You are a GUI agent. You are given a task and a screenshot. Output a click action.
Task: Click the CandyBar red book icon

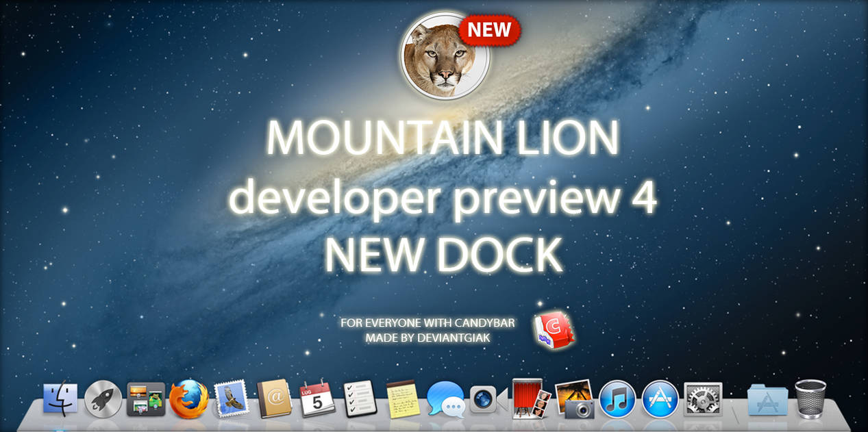554,329
